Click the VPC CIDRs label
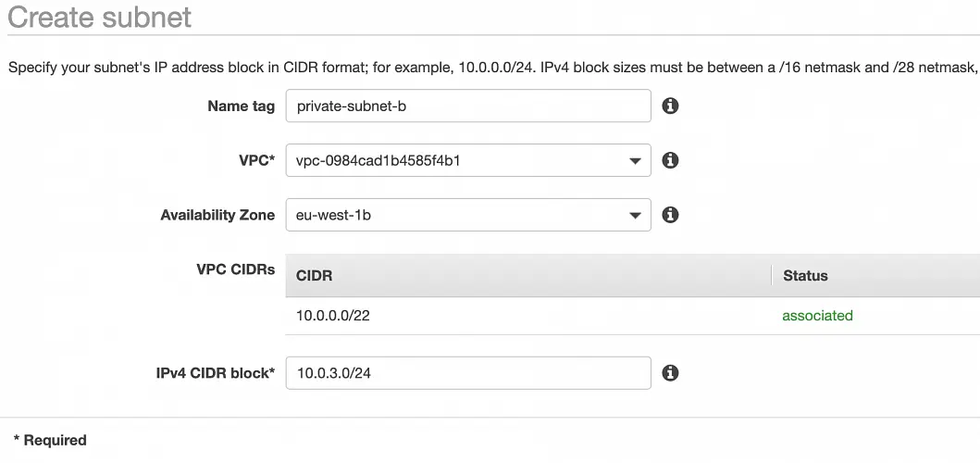Viewport: 980px width, 463px height. 235,269
